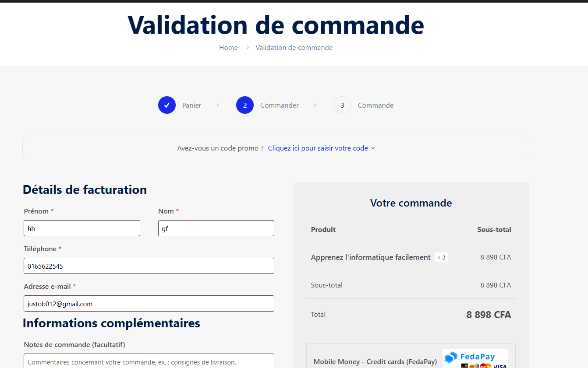Click the 'Votre commande' heading
The height and width of the screenshot is (368, 588).
pyautogui.click(x=411, y=203)
